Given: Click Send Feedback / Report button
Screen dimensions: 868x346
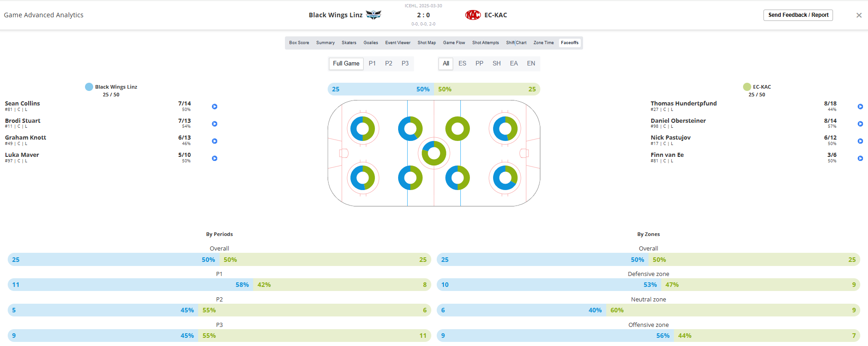Looking at the screenshot, I should 798,15.
